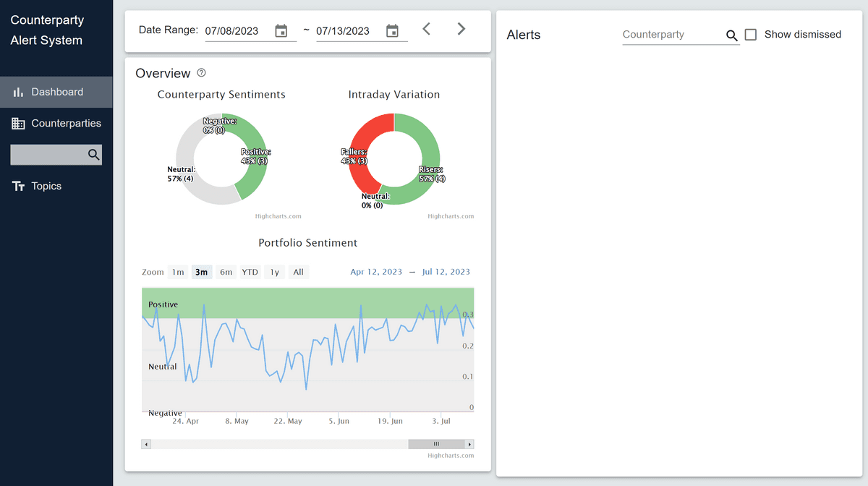This screenshot has height=486, width=868.
Task: Set chart zoom to 6m
Action: (x=226, y=272)
